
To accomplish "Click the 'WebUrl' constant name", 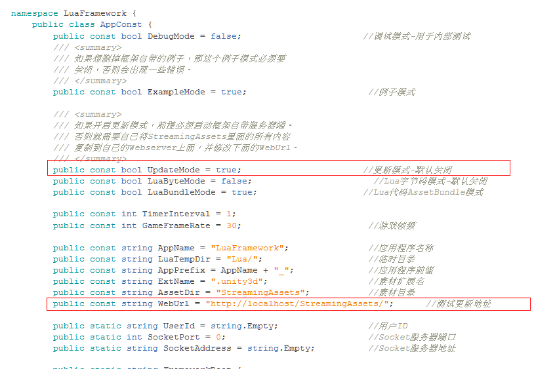I will (173, 303).
